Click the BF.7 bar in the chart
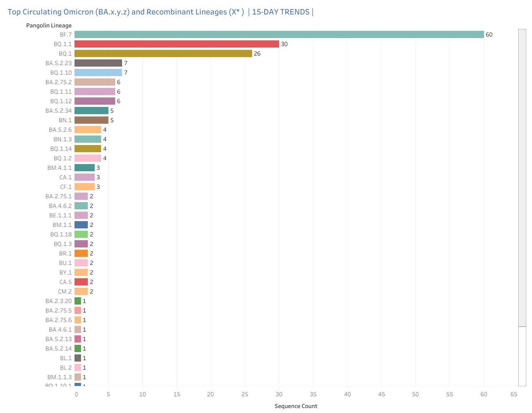 click(x=279, y=35)
